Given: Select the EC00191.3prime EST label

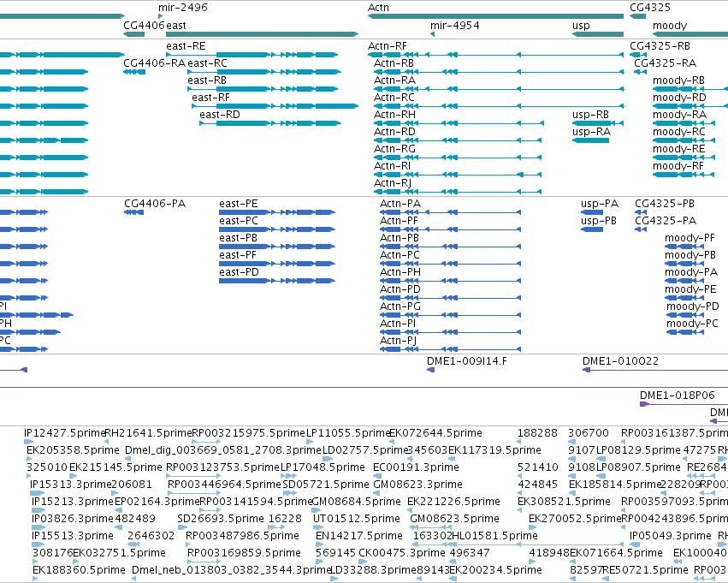Looking at the screenshot, I should coord(416,467).
